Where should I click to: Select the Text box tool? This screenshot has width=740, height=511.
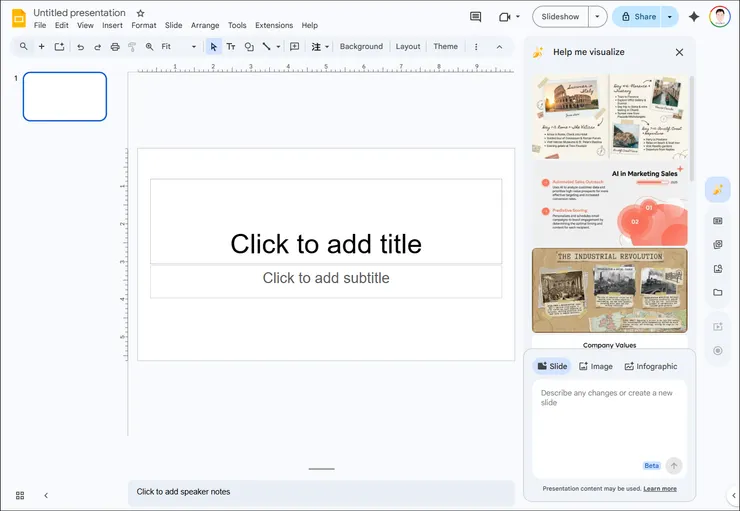click(x=231, y=47)
